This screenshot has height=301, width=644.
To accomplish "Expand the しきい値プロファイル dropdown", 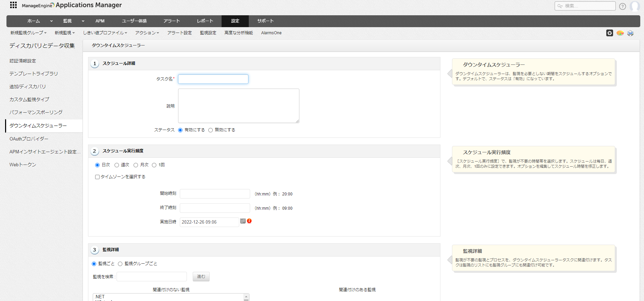I will click(105, 33).
